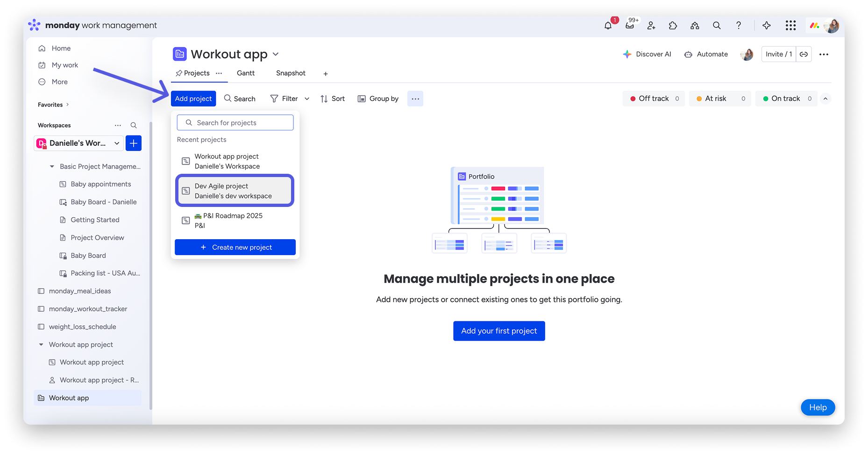Open the Help button

coord(818,407)
